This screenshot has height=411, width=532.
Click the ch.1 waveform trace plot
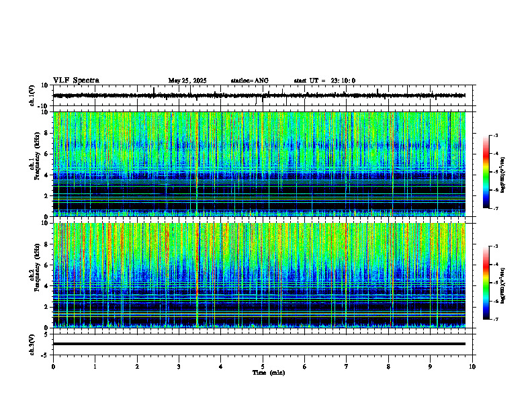click(x=259, y=95)
